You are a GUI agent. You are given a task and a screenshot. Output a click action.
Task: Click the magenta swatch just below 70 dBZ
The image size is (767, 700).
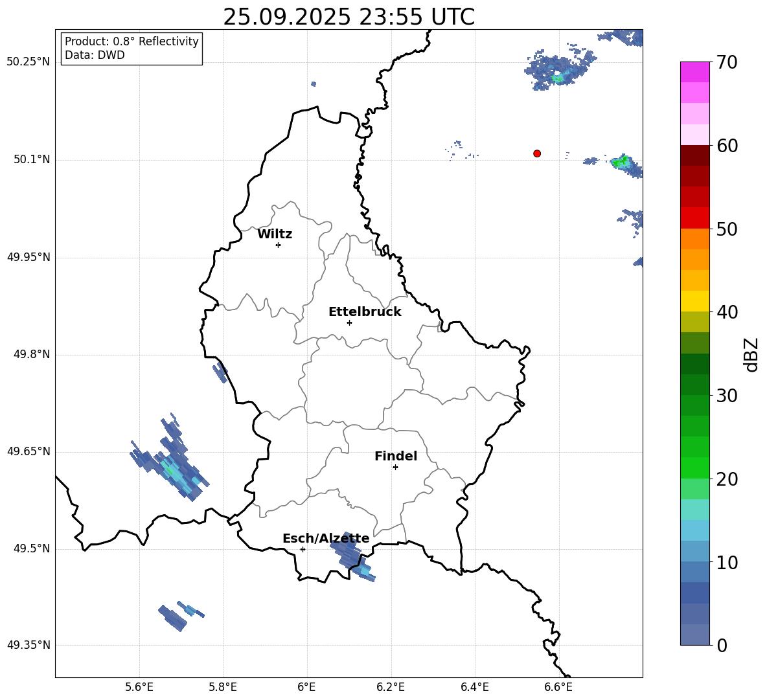click(694, 72)
